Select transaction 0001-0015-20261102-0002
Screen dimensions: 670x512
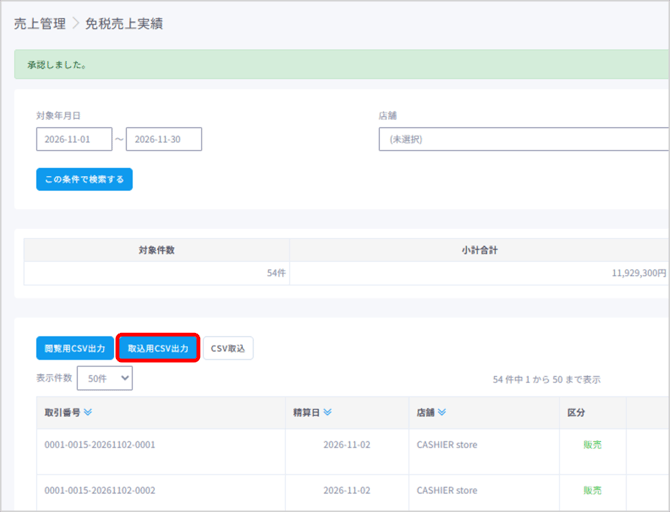pos(100,491)
